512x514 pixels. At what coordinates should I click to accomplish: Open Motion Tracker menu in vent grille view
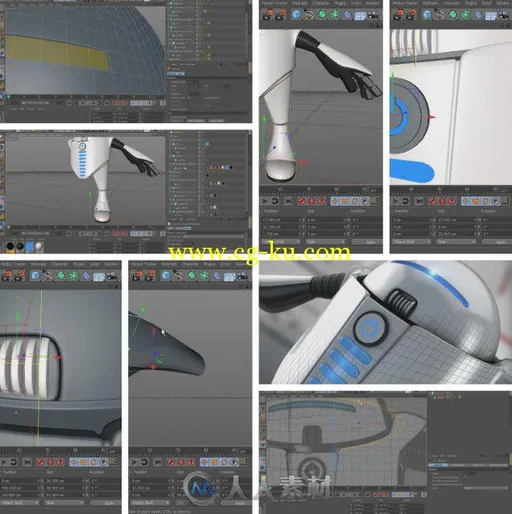(13, 264)
